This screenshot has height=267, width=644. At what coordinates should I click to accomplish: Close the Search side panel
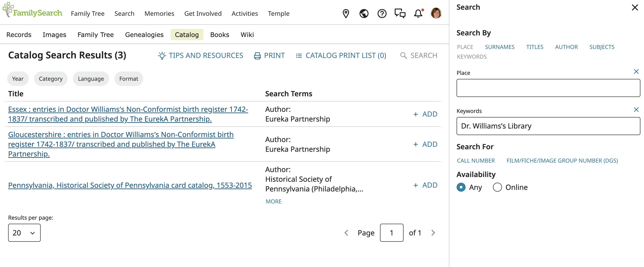(635, 7)
